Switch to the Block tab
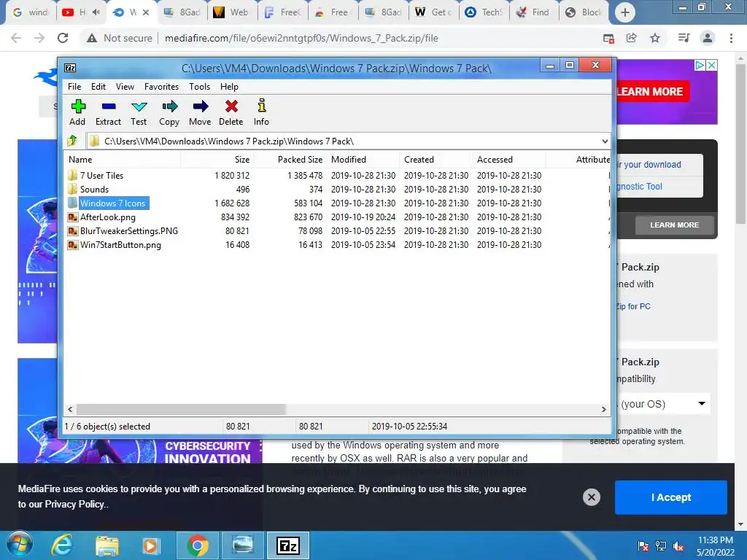This screenshot has width=747, height=560. click(x=583, y=12)
